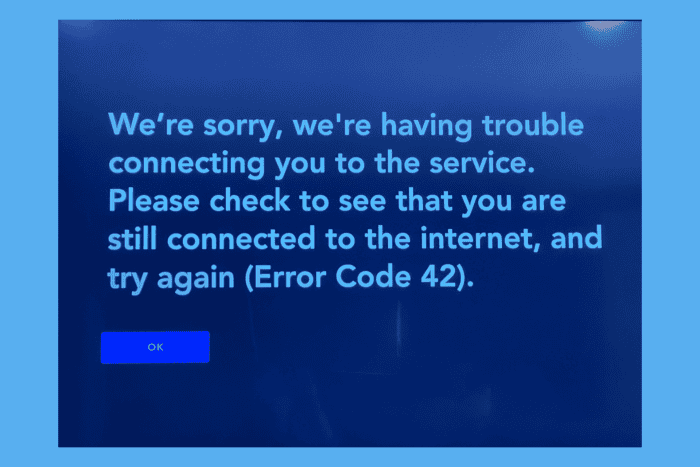This screenshot has width=700, height=467.
Task: Click the number "42" in the error code
Action: [x=438, y=277]
